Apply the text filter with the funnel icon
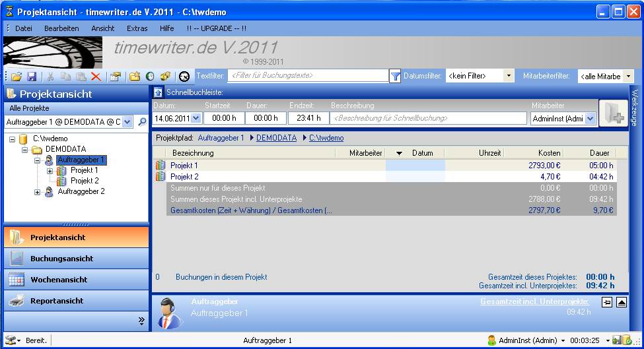This screenshot has width=644, height=349. click(x=395, y=77)
